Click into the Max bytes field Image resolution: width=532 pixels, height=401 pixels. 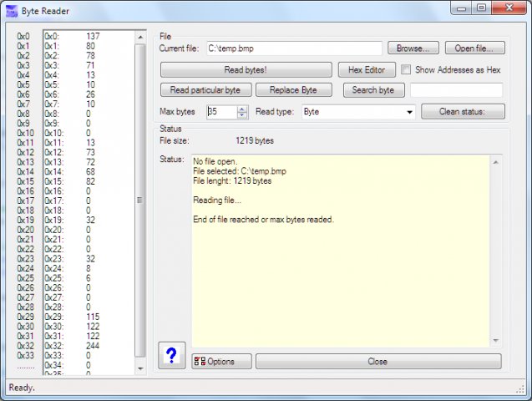(222, 112)
